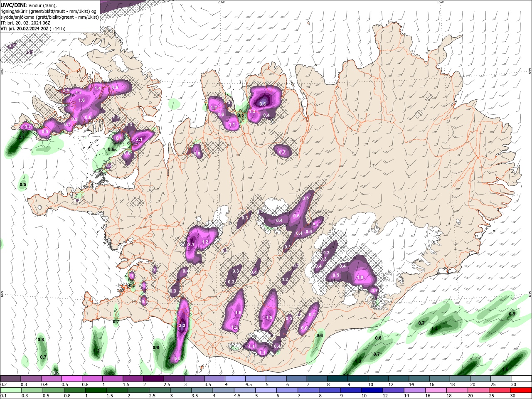
Task: Pick the upper legend swatch starting at 6
Action: (x=296, y=379)
